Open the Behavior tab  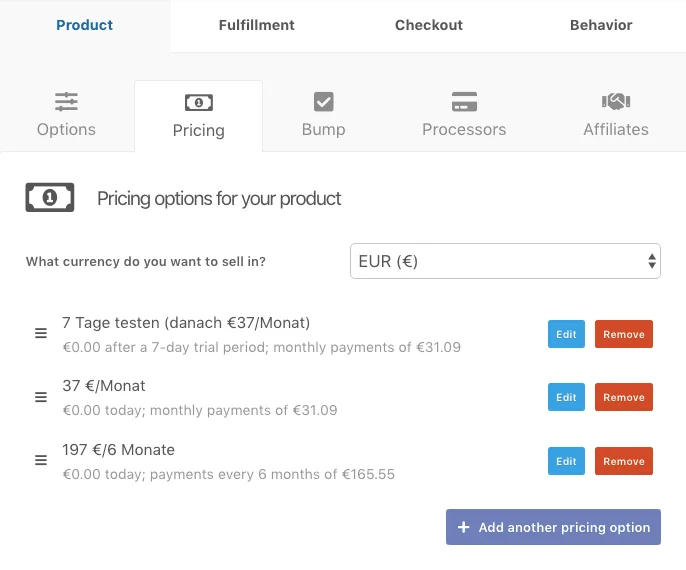(x=601, y=25)
